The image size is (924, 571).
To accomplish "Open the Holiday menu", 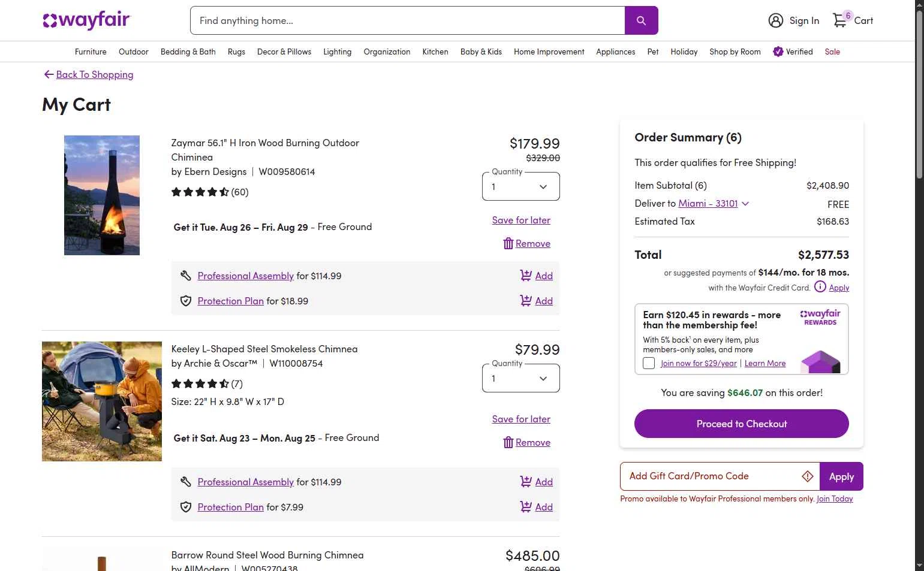I will (684, 52).
